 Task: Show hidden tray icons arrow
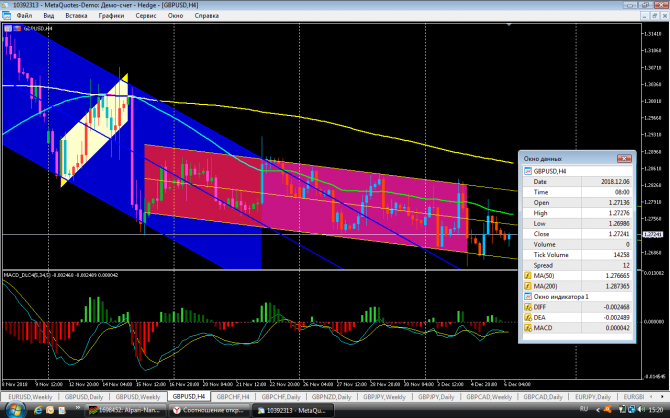pyautogui.click(x=598, y=410)
